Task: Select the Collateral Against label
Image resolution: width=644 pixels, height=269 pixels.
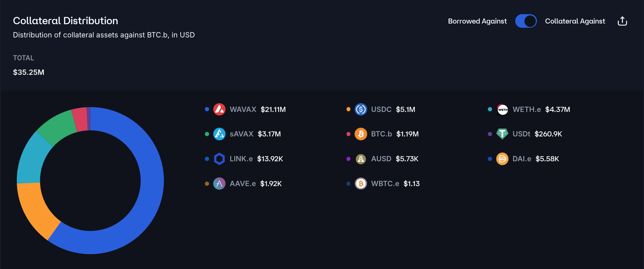Action: tap(575, 21)
